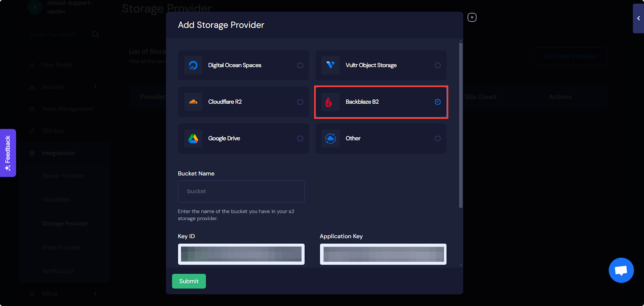Click the Application Key input field
This screenshot has width=644, height=306.
(383, 254)
